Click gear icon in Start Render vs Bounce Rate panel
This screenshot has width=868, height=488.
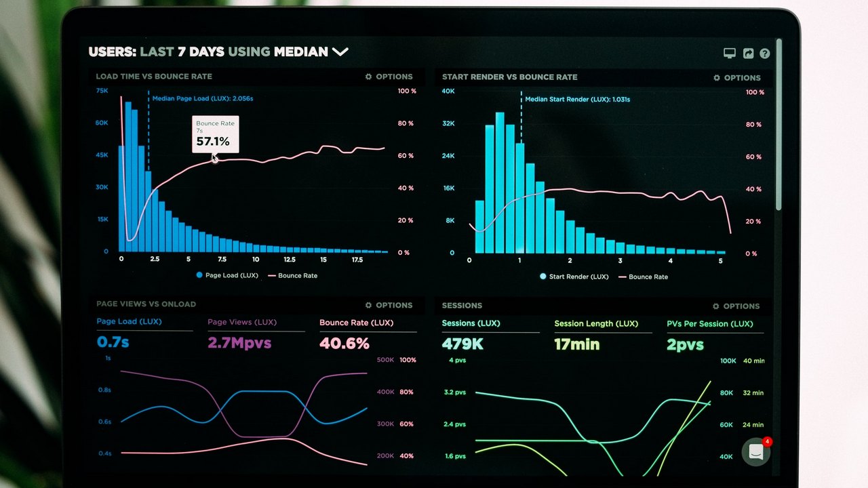[717, 78]
